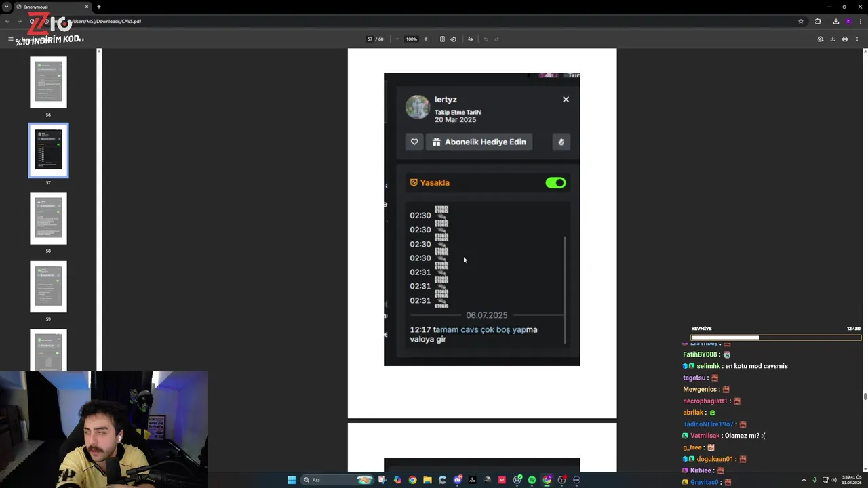Click selimhk's 'en kotu mod cavsmis' message

(756, 366)
